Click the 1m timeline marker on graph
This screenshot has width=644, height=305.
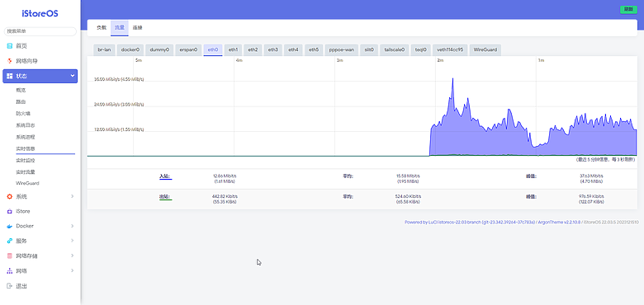tap(542, 60)
